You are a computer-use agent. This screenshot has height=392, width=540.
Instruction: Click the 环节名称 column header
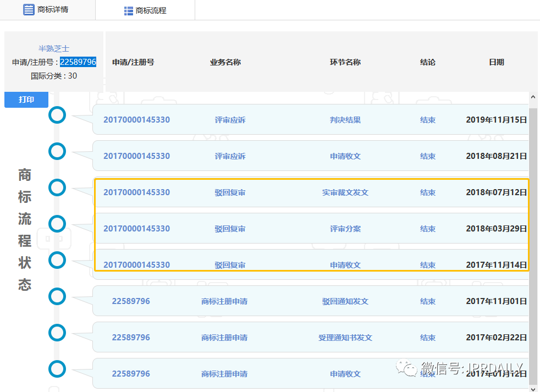point(345,62)
